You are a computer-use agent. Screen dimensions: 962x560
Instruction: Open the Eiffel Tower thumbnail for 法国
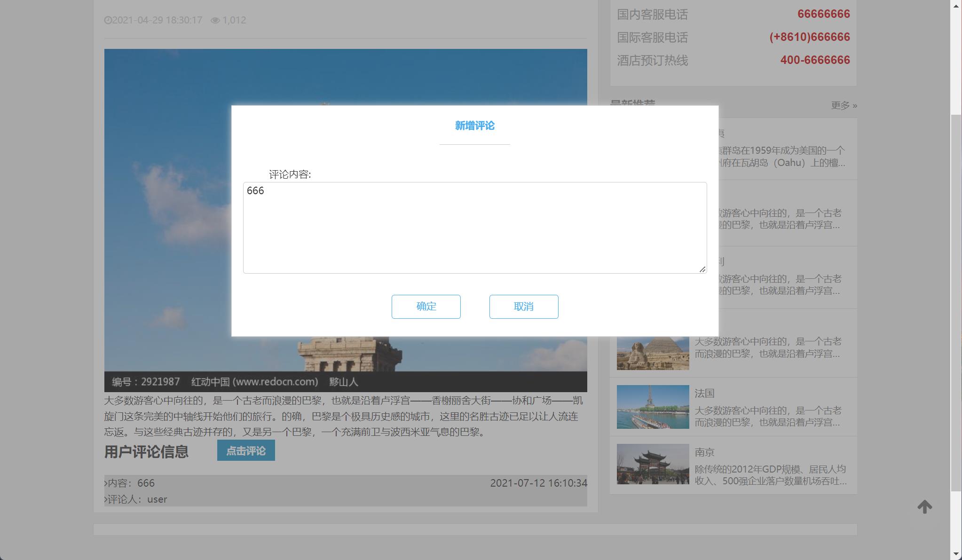click(653, 407)
